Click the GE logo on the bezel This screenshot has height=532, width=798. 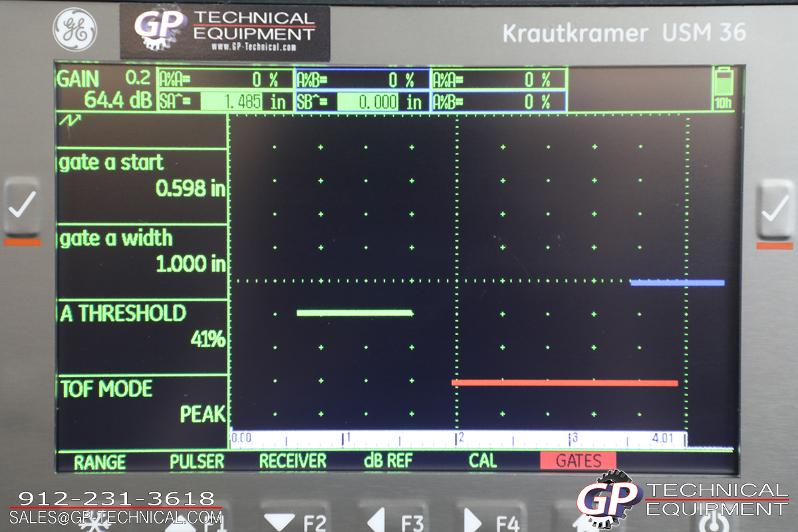[x=75, y=29]
